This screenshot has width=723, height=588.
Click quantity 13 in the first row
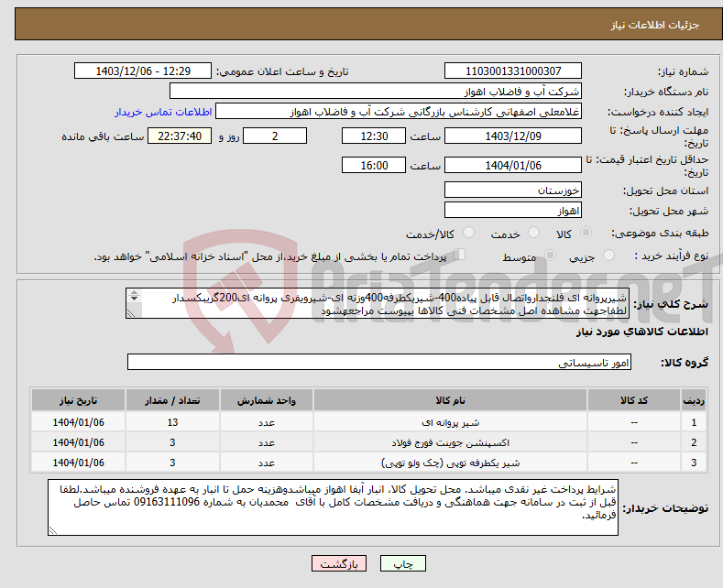172,422
